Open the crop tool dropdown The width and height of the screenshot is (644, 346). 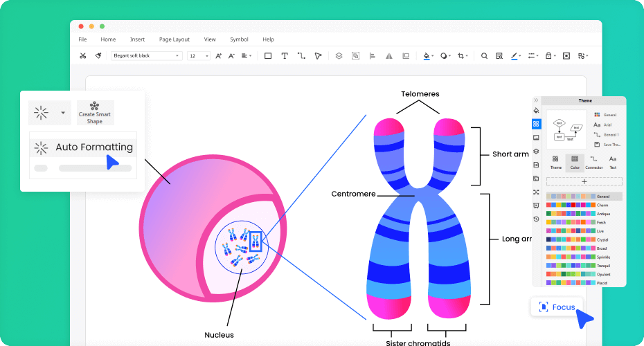463,56
